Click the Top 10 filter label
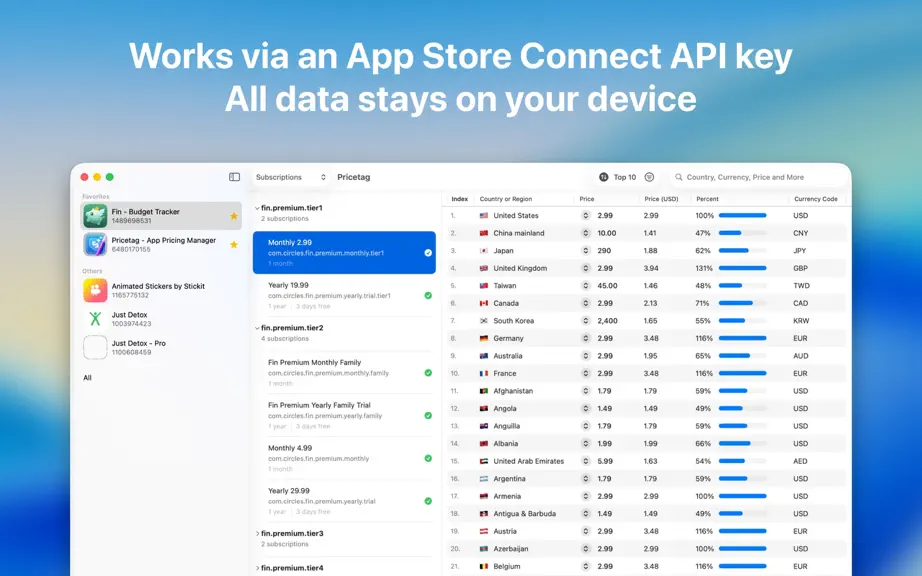 pyautogui.click(x=624, y=177)
